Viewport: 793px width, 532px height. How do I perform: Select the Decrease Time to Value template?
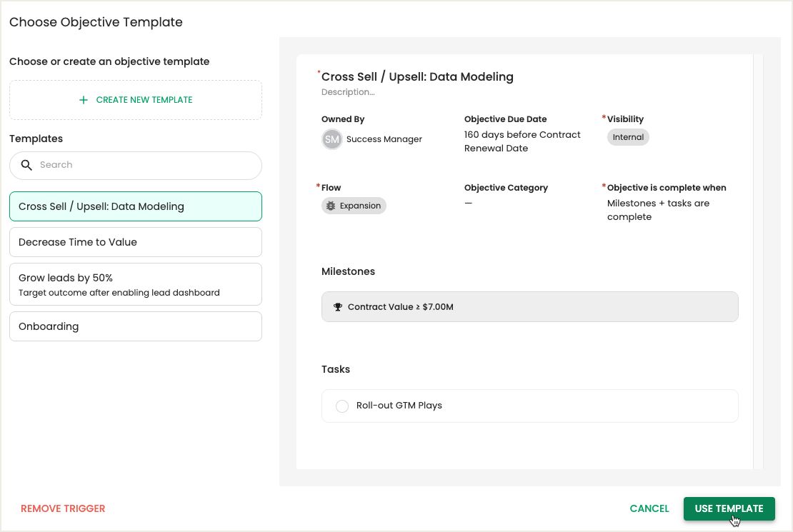(x=136, y=242)
